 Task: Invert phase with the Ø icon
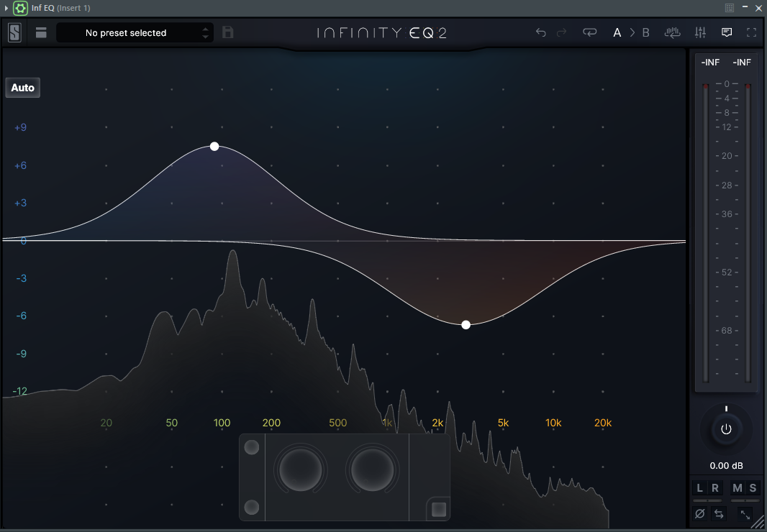tap(699, 513)
